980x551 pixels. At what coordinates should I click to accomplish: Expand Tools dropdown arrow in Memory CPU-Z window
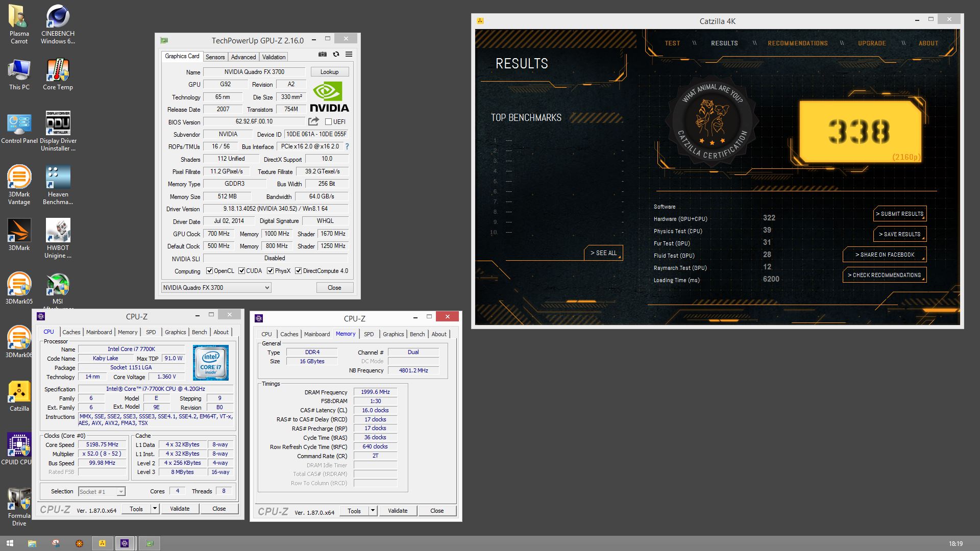373,511
